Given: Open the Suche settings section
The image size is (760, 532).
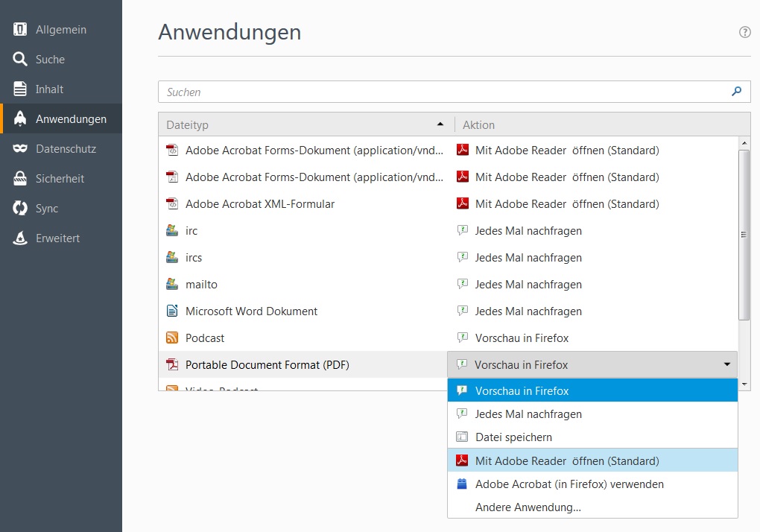Looking at the screenshot, I should (61, 59).
